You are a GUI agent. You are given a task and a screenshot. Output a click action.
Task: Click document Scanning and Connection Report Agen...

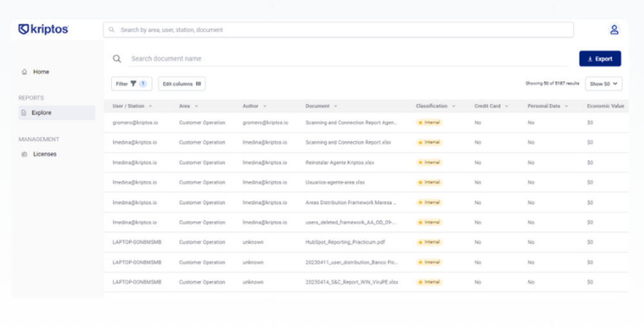pos(351,123)
